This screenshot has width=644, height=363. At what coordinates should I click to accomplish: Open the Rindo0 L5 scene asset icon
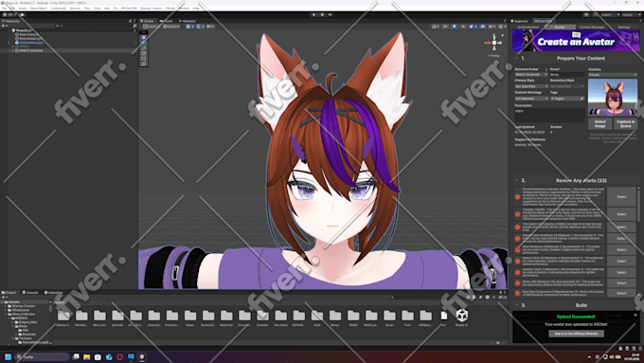[461, 316]
